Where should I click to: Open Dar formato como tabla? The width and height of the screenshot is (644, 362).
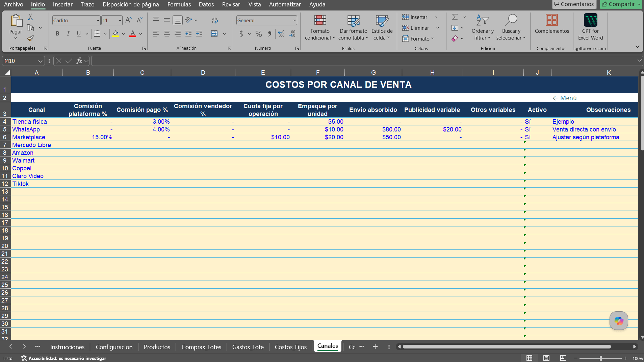(354, 27)
